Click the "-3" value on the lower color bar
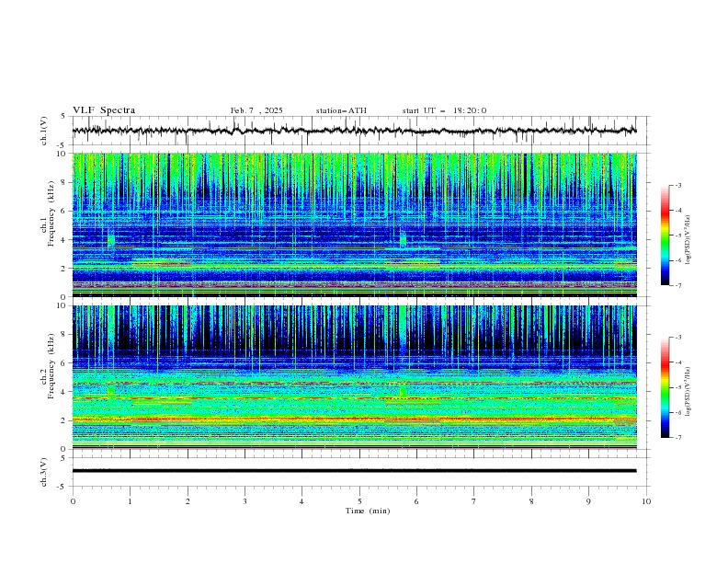 [x=678, y=338]
